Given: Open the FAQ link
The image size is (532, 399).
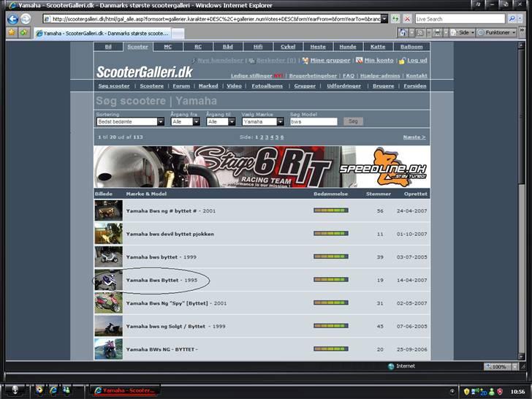Looking at the screenshot, I should (349, 76).
